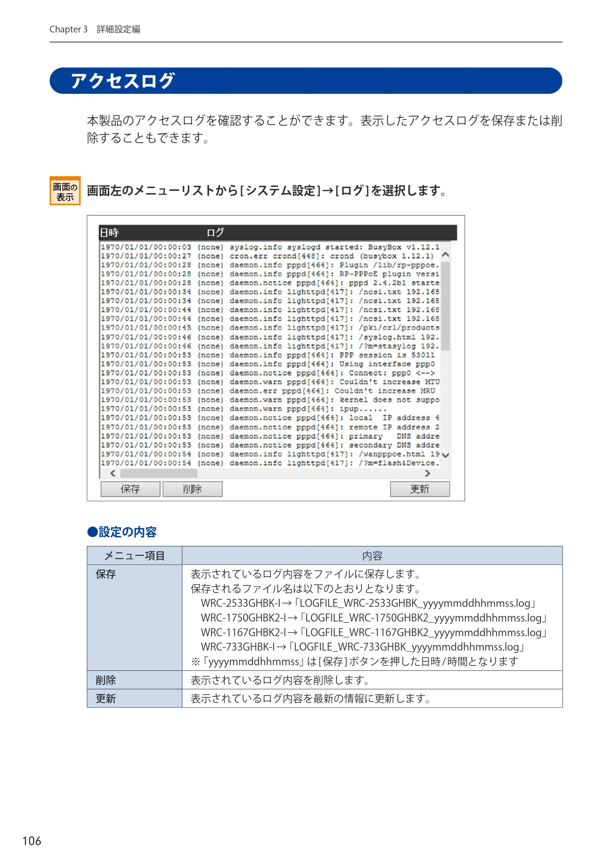Click the 削除 button to delete the log
This screenshot has height=868, width=612.
[x=192, y=489]
